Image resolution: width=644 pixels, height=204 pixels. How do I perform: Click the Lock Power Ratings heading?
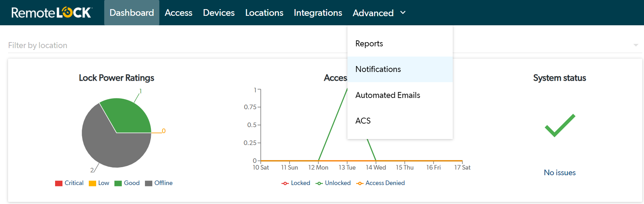coord(117,78)
